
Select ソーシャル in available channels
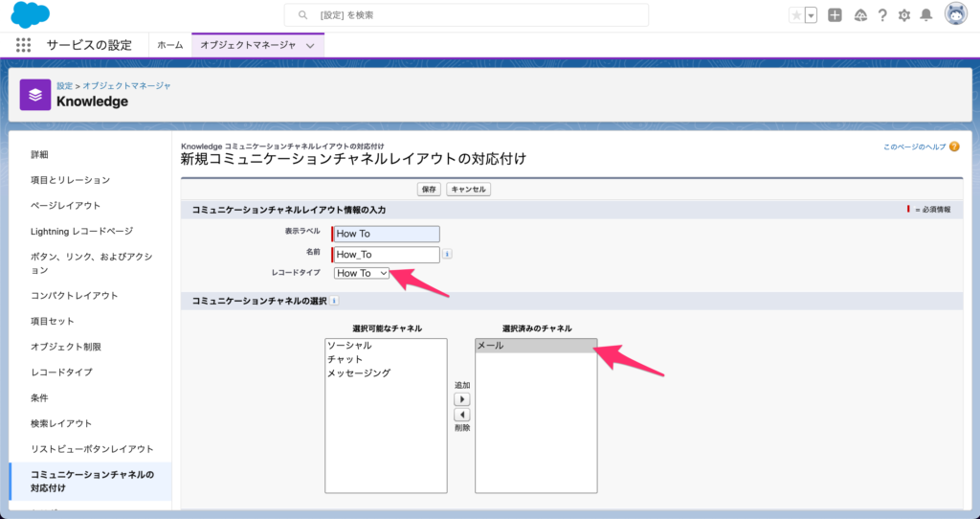click(386, 346)
